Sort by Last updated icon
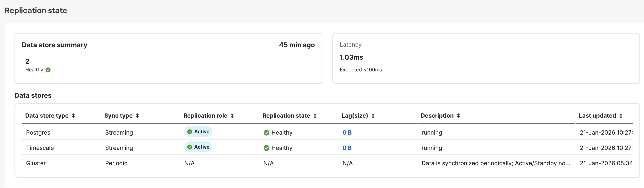The width and height of the screenshot is (644, 188). [621, 116]
